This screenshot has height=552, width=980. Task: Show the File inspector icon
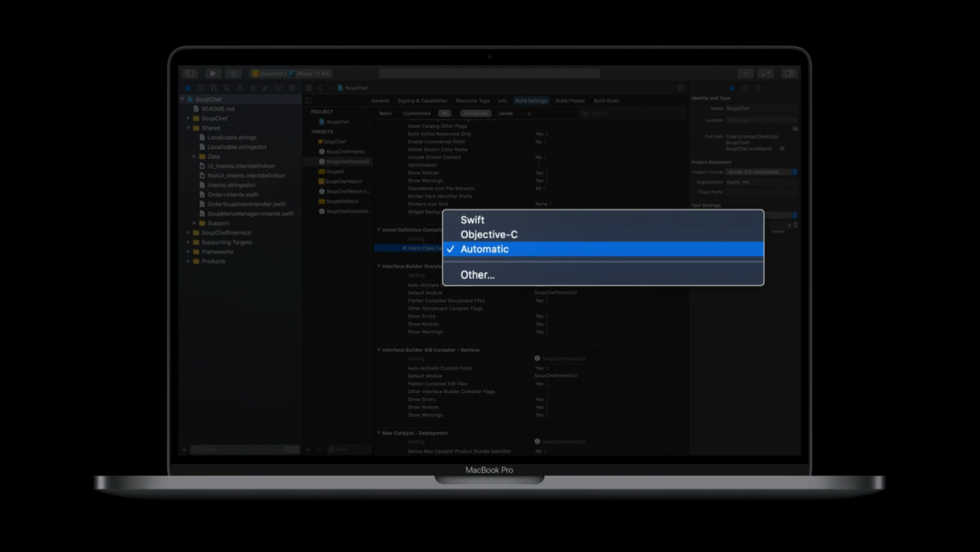(x=732, y=88)
